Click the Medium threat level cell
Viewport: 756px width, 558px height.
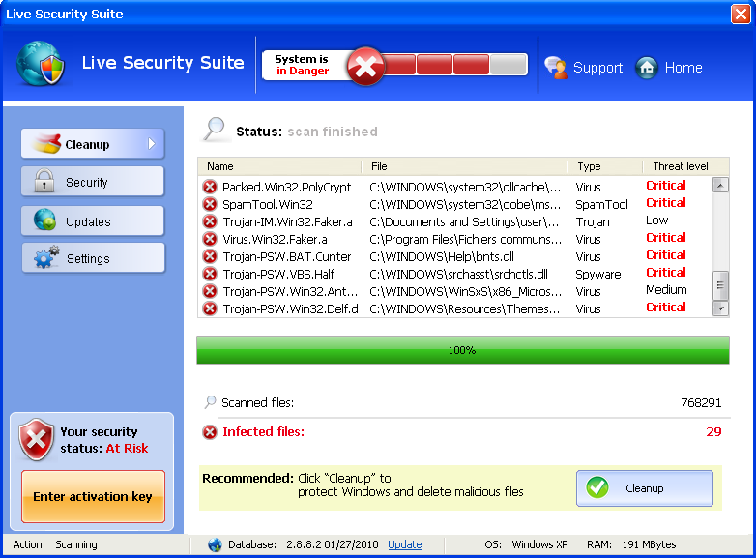point(666,290)
